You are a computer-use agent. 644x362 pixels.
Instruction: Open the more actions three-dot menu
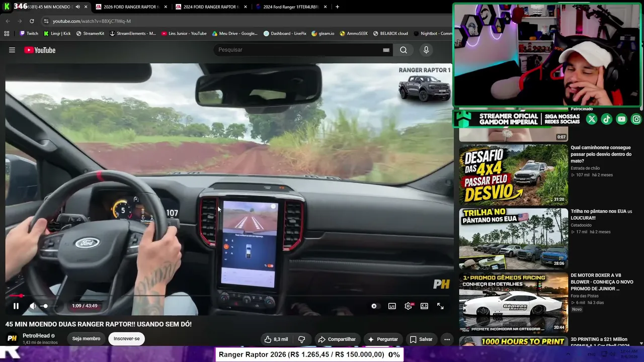click(447, 339)
